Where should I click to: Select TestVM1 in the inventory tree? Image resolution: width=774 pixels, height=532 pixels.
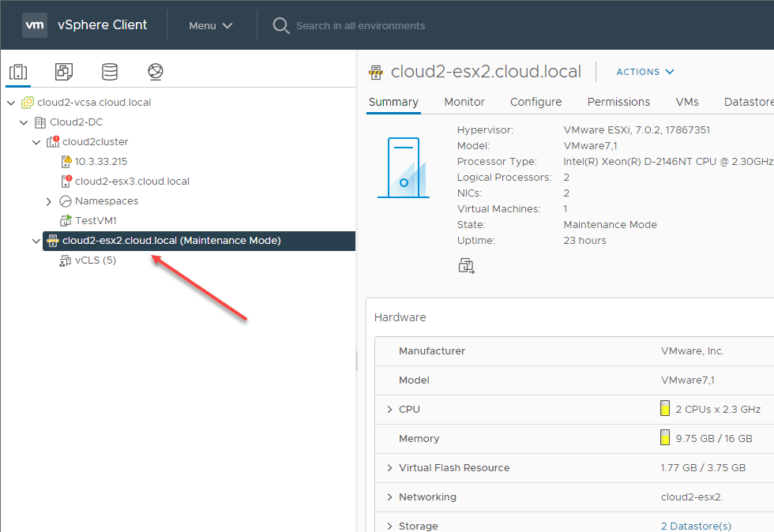click(x=96, y=221)
